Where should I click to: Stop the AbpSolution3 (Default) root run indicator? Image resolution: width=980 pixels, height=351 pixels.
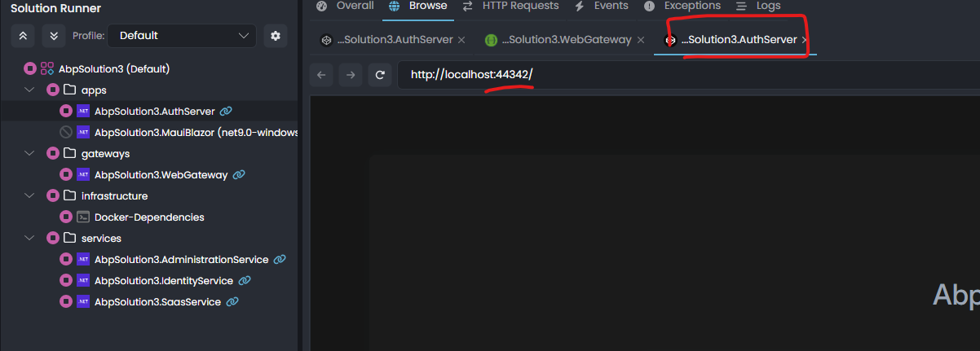coord(30,68)
